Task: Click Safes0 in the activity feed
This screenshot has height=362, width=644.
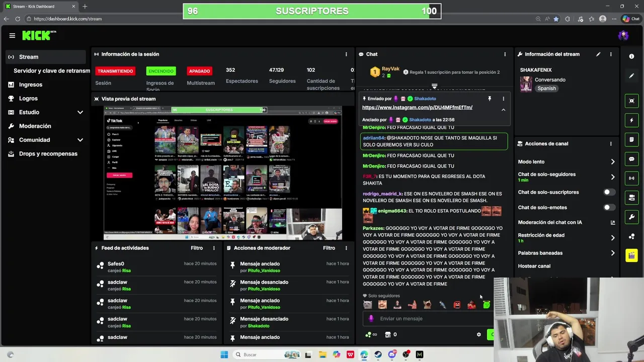Action: click(x=116, y=263)
